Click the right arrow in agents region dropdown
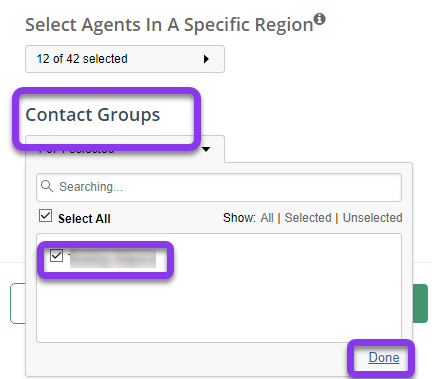This screenshot has width=432, height=379. point(206,59)
